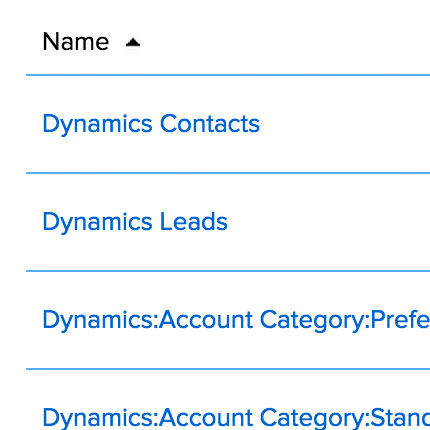Click the ascending sort arrow beside Name
430x430 pixels.
click(133, 43)
